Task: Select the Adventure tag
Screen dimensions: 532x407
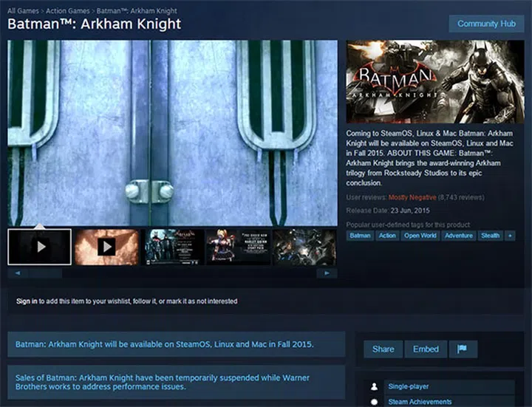Action: coord(459,236)
